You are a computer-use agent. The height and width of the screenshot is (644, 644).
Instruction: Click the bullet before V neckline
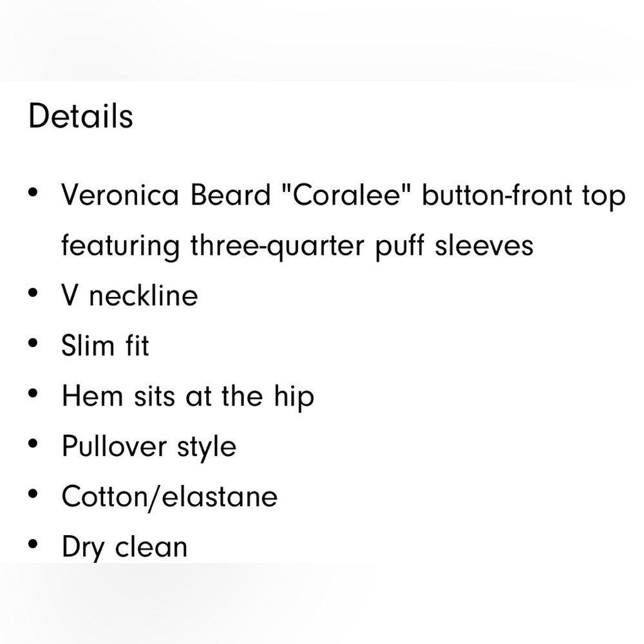[33, 293]
